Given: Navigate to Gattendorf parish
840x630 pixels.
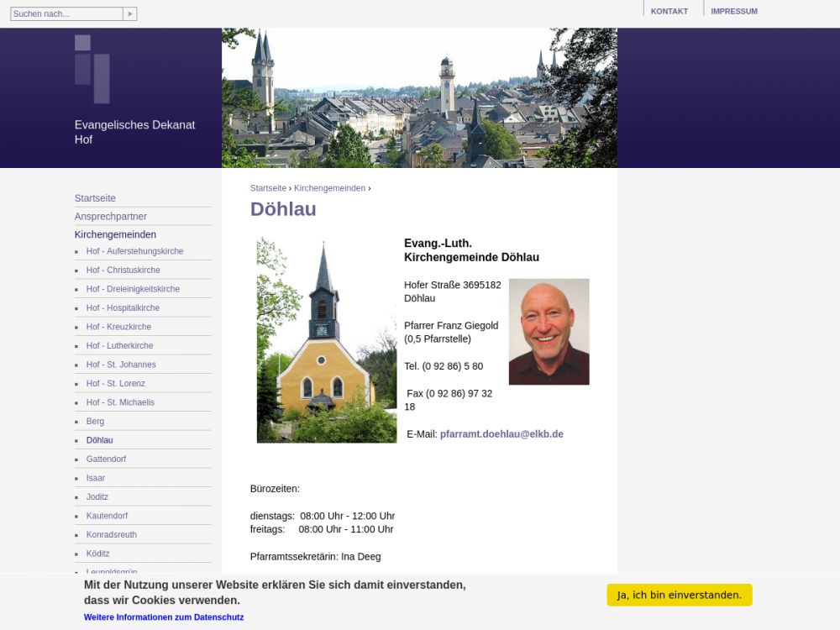Looking at the screenshot, I should [106, 459].
